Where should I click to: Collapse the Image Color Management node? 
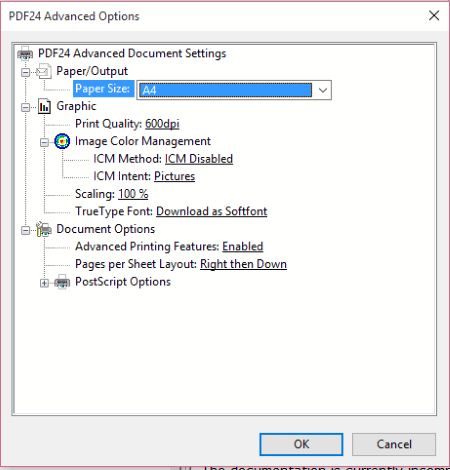tap(44, 143)
